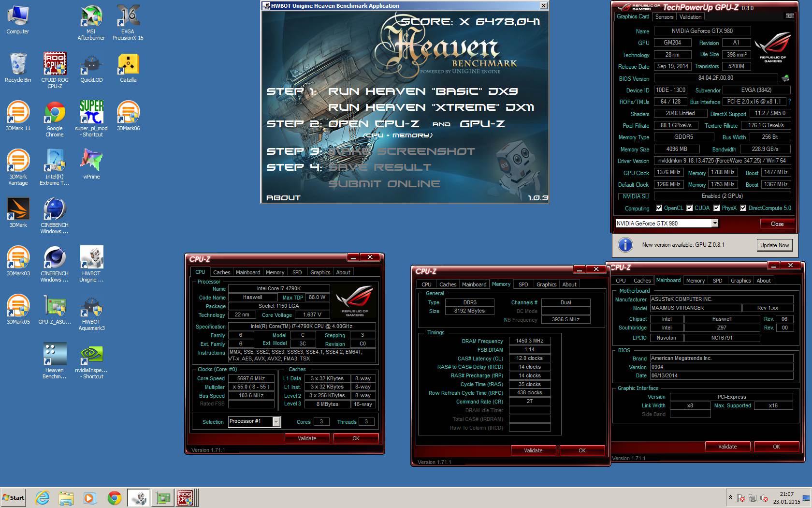Open CPUID ROG CPU-Z desktop shortcut

tap(55, 71)
